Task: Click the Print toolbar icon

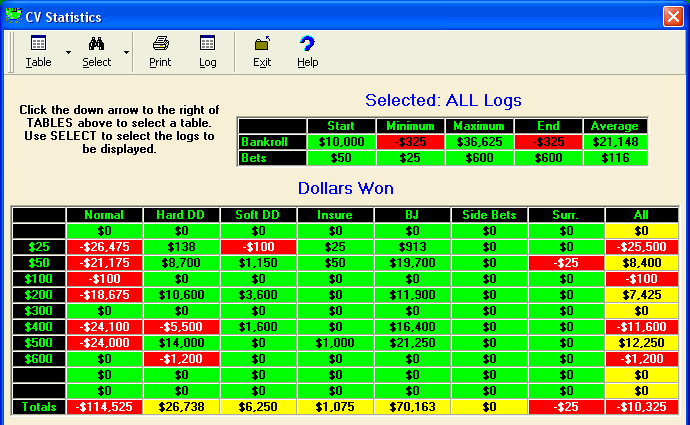Action: click(160, 44)
